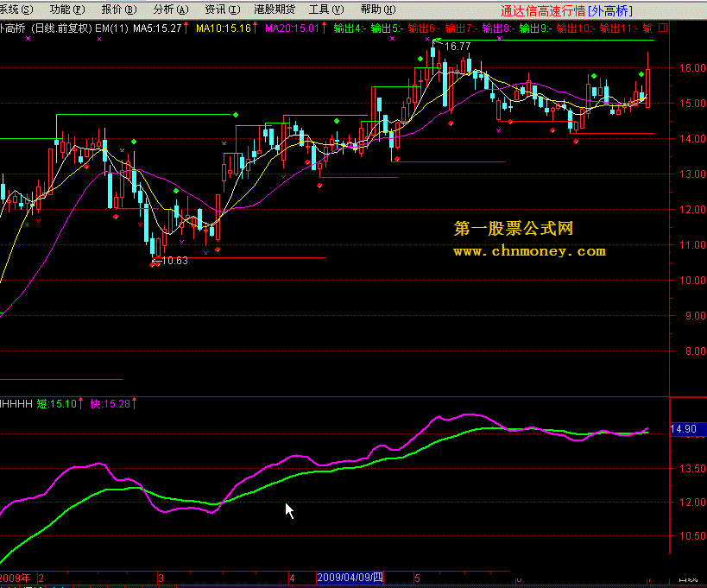The image size is (707, 588).
Task: Click the 通达信高速行情 title text
Action: click(x=543, y=10)
